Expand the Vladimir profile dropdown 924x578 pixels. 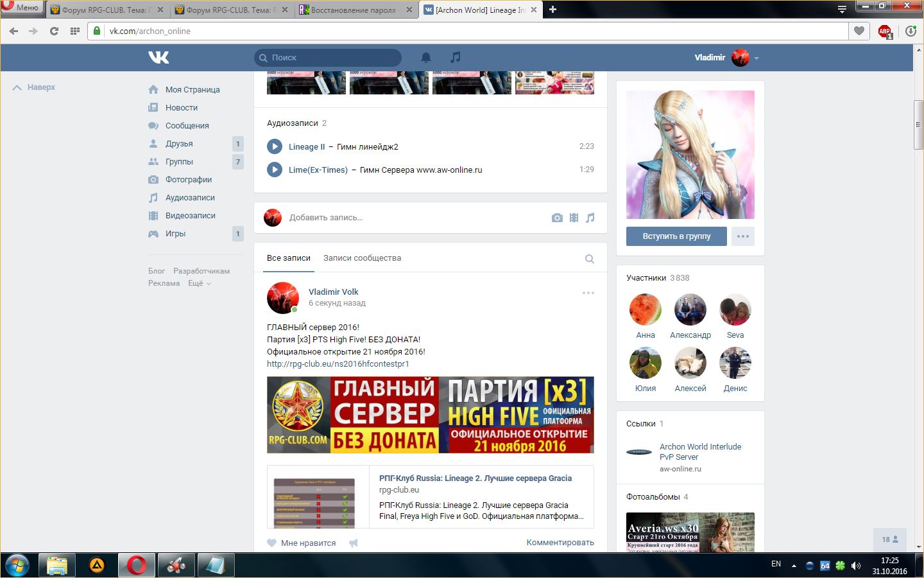[757, 58]
